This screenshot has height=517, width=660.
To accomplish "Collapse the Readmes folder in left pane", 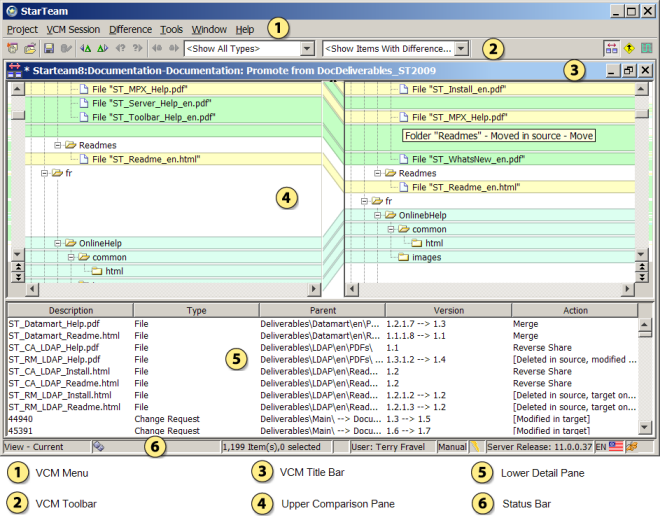I will tap(57, 145).
